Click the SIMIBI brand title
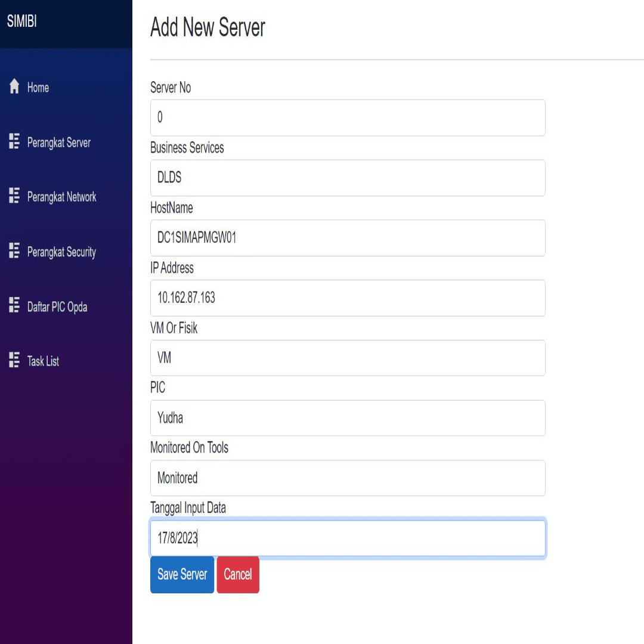 [21, 22]
